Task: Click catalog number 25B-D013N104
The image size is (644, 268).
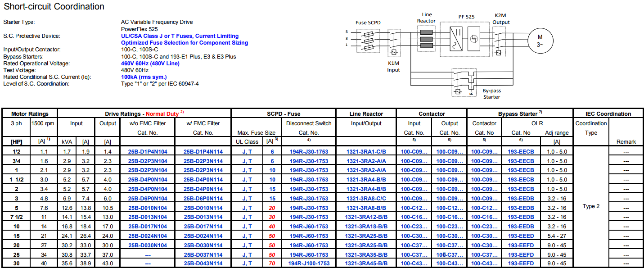Action: click(x=148, y=217)
